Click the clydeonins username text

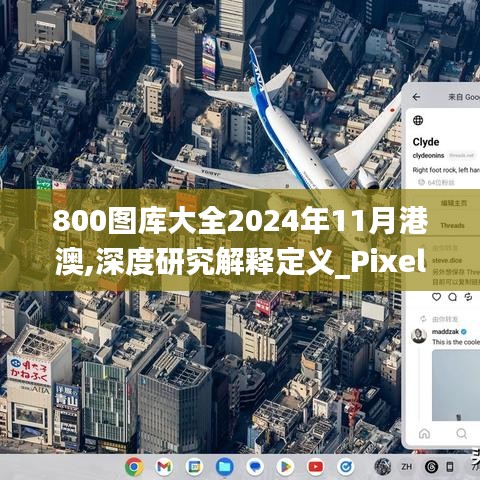coord(428,155)
